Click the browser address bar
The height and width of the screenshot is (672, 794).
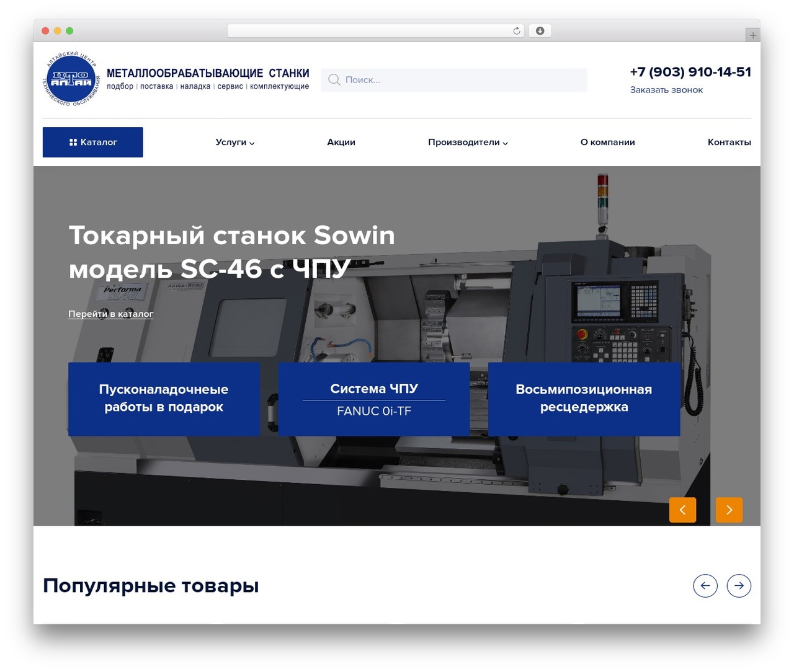(x=376, y=31)
